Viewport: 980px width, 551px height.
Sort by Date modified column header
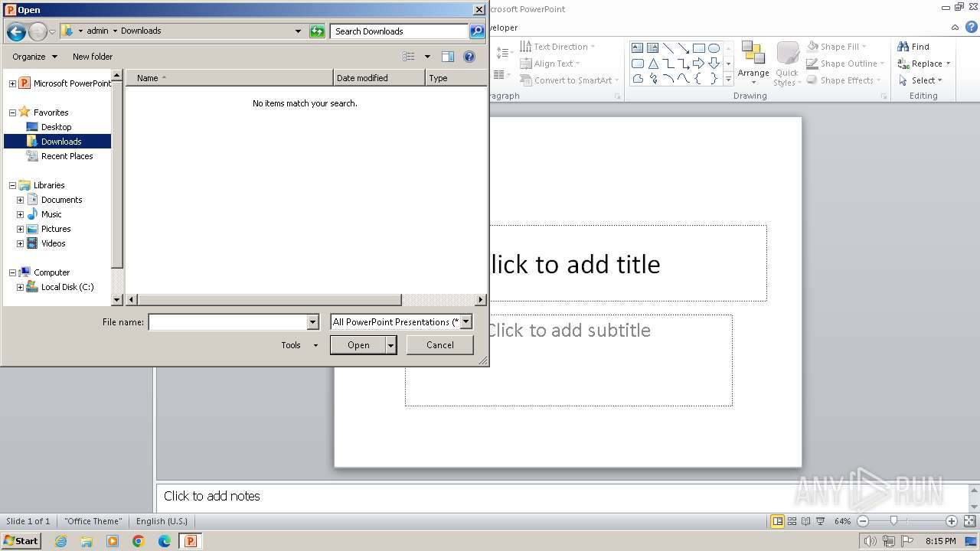(x=379, y=78)
